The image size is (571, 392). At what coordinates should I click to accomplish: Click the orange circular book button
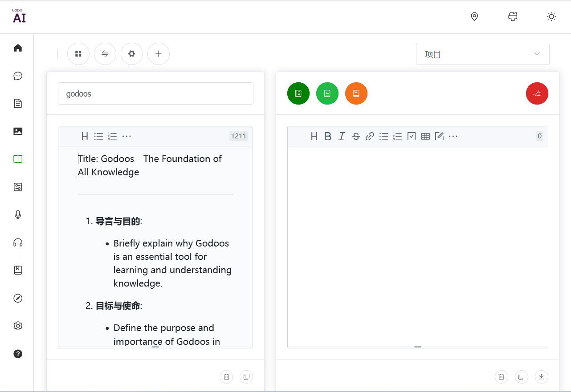pyautogui.click(x=356, y=93)
